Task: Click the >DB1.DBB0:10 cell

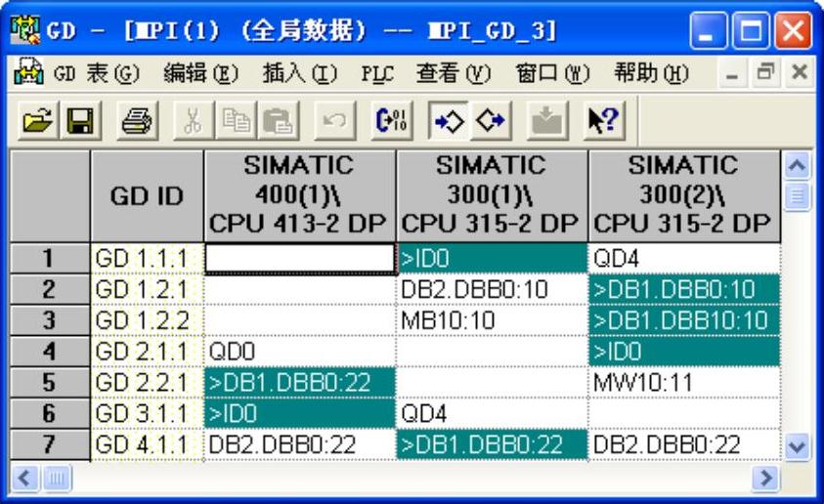Action: pos(684,289)
